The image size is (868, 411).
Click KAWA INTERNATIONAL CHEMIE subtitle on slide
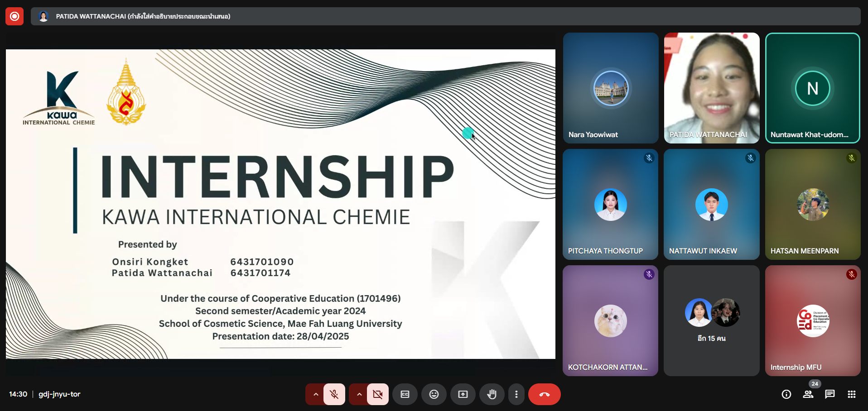[x=256, y=217]
